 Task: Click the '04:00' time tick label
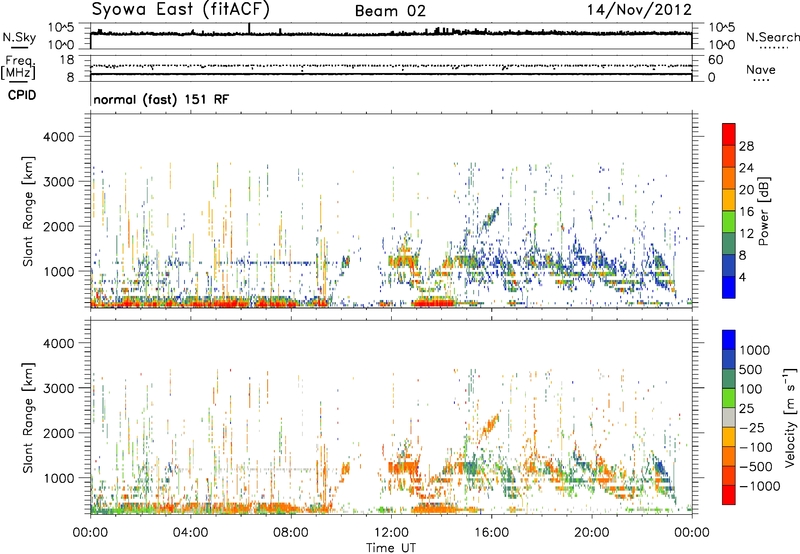tap(190, 533)
